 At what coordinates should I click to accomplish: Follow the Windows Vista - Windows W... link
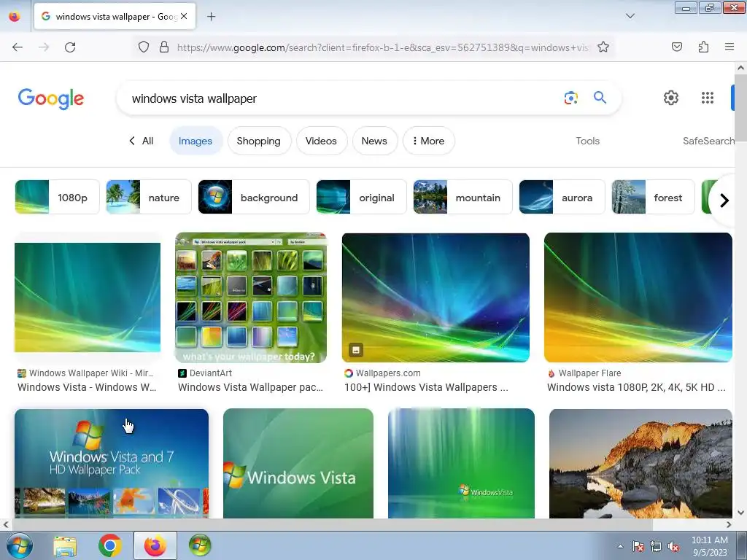pyautogui.click(x=87, y=387)
